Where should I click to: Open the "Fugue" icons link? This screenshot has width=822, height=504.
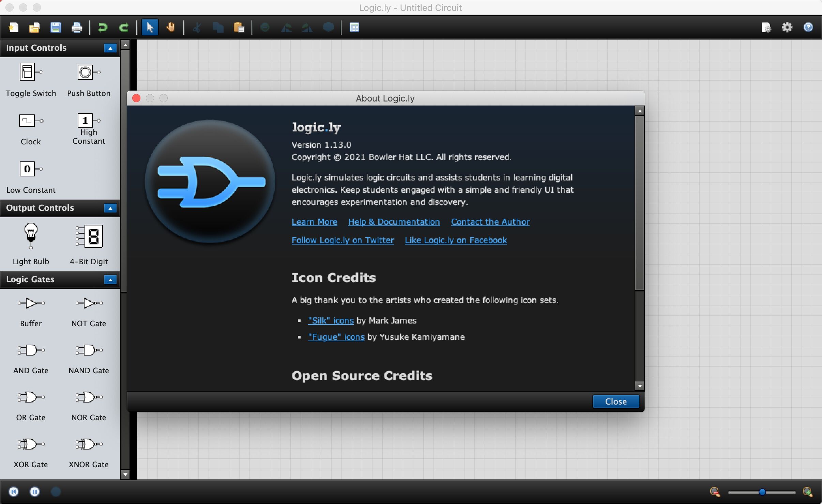click(x=336, y=337)
